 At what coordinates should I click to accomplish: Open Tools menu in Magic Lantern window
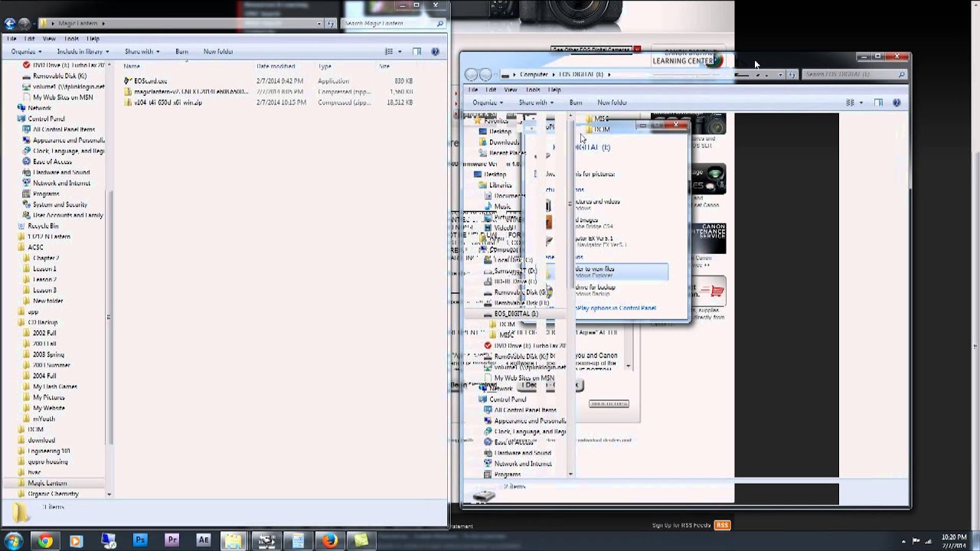click(x=71, y=38)
